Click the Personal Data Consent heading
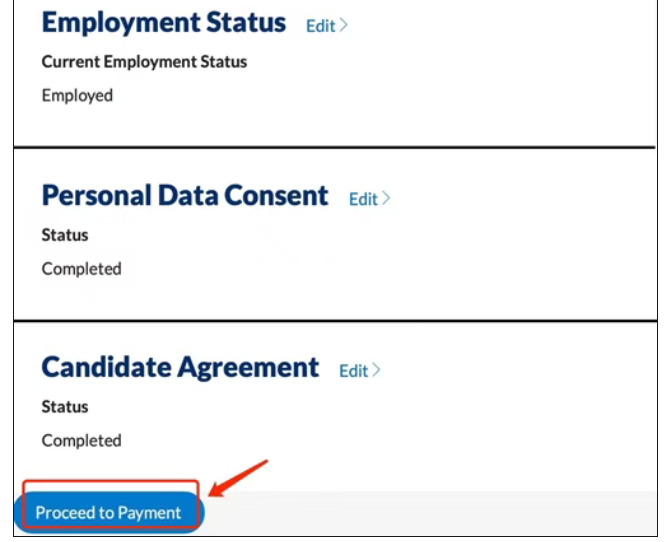The image size is (664, 542). (185, 195)
